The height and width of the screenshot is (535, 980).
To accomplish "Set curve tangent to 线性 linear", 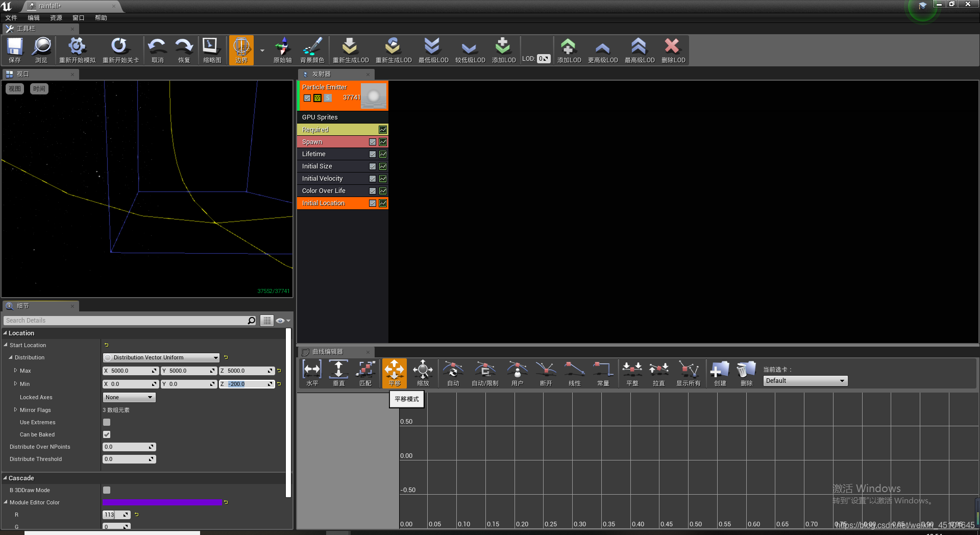I will pos(574,373).
